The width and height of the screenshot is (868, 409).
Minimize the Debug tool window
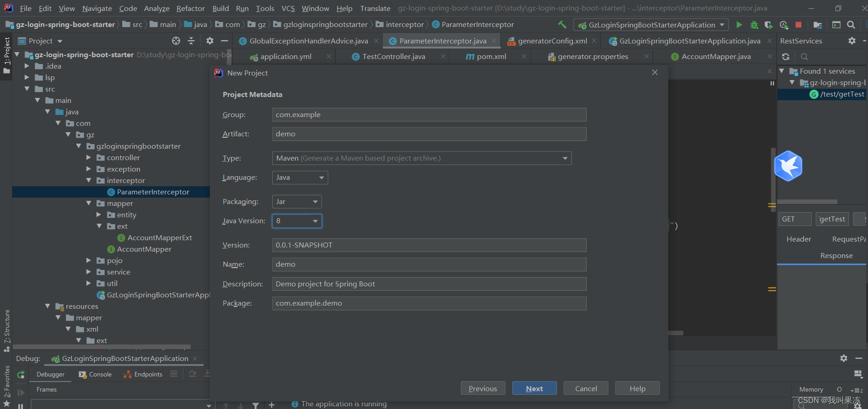(859, 358)
